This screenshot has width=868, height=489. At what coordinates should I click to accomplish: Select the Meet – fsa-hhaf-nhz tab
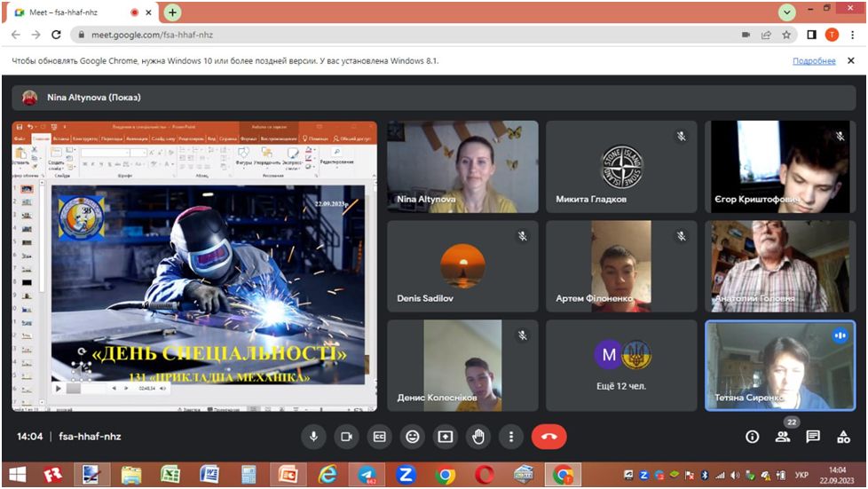[x=80, y=12]
